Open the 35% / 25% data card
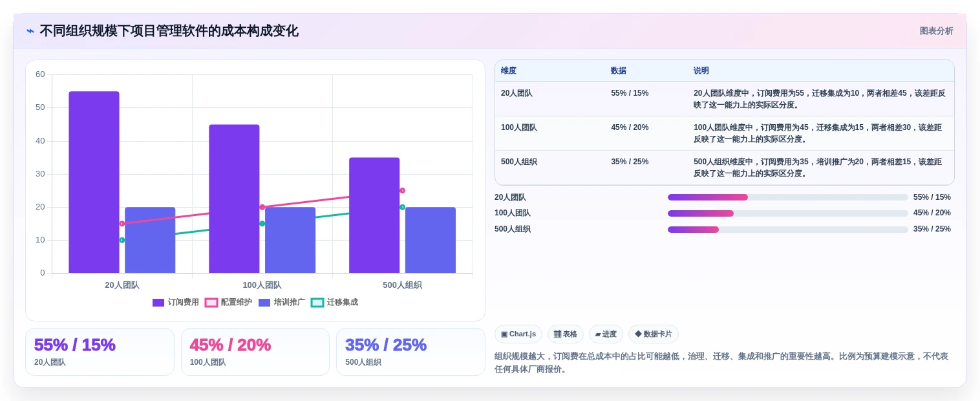Viewport: 980px width, 401px height. pyautogui.click(x=410, y=352)
